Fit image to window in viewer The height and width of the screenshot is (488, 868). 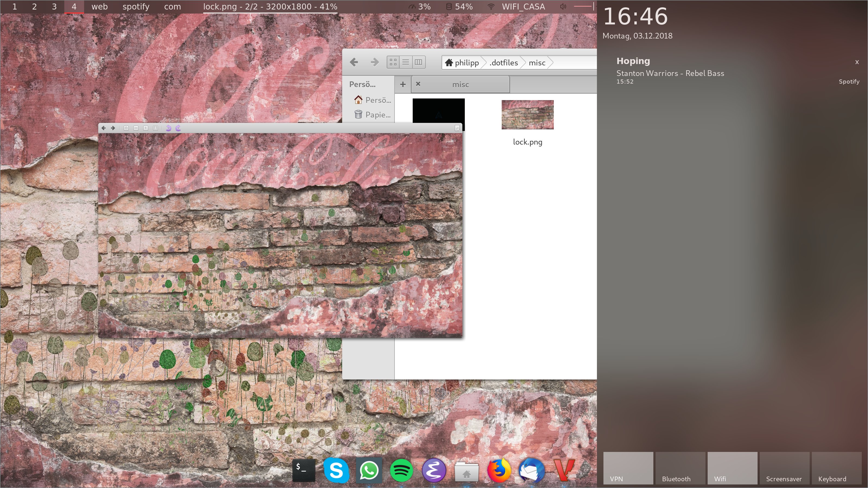(x=155, y=128)
